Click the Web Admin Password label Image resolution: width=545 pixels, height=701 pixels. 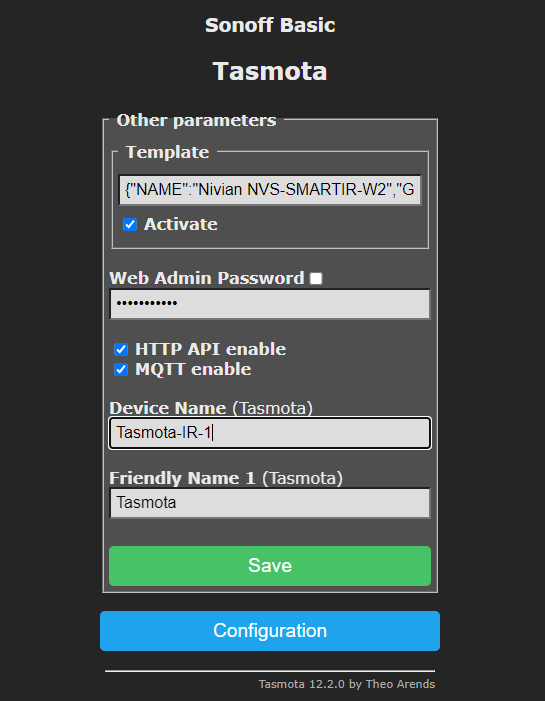tap(207, 278)
